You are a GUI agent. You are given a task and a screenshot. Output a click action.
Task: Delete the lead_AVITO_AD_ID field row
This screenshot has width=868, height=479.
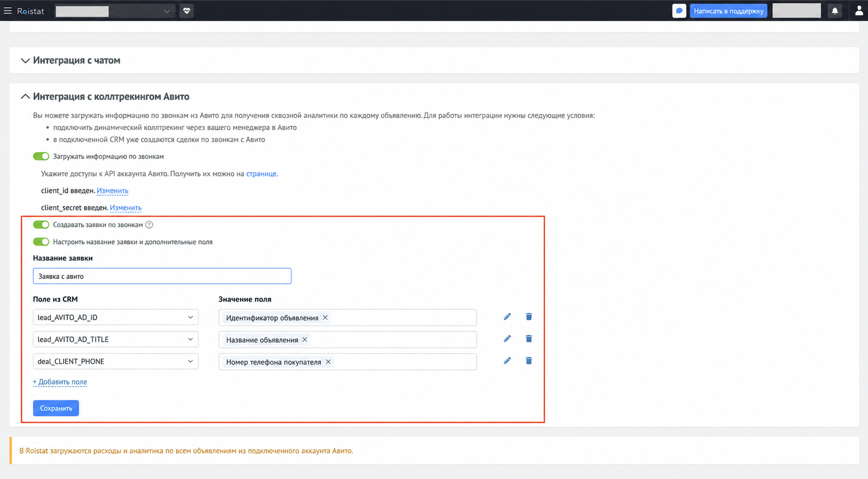tap(529, 317)
